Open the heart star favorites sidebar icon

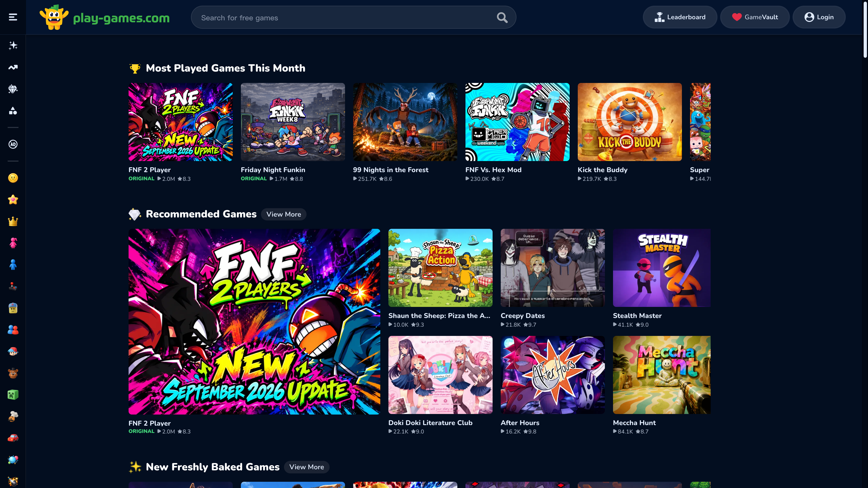click(13, 199)
